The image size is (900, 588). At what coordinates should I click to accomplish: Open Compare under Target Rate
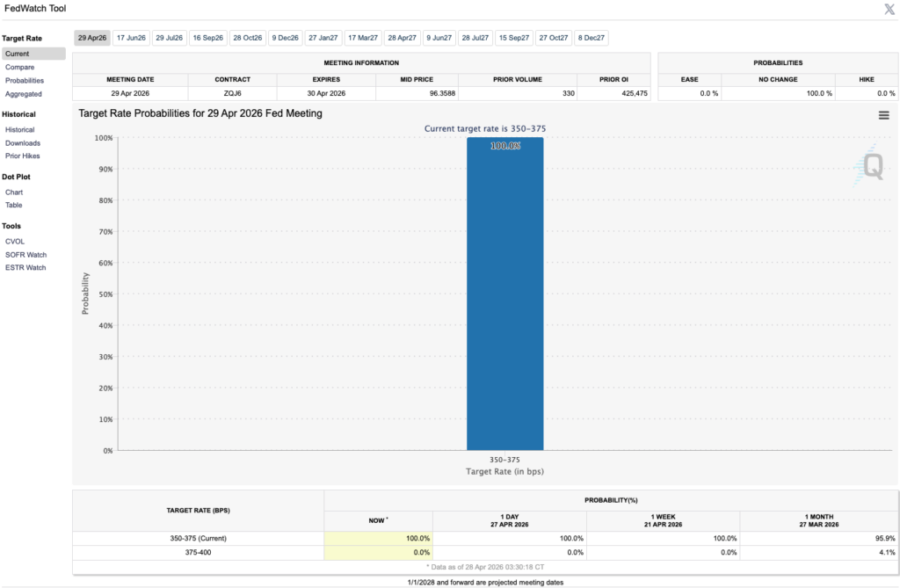point(20,67)
